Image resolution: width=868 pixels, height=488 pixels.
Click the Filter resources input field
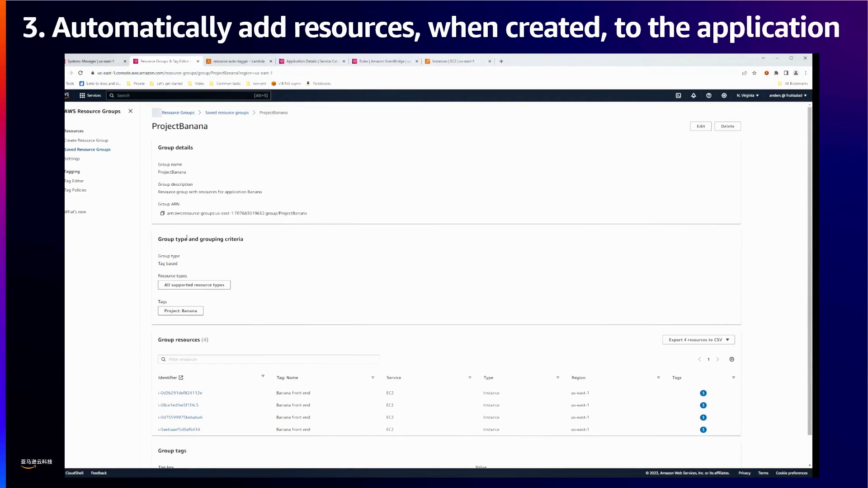point(269,360)
